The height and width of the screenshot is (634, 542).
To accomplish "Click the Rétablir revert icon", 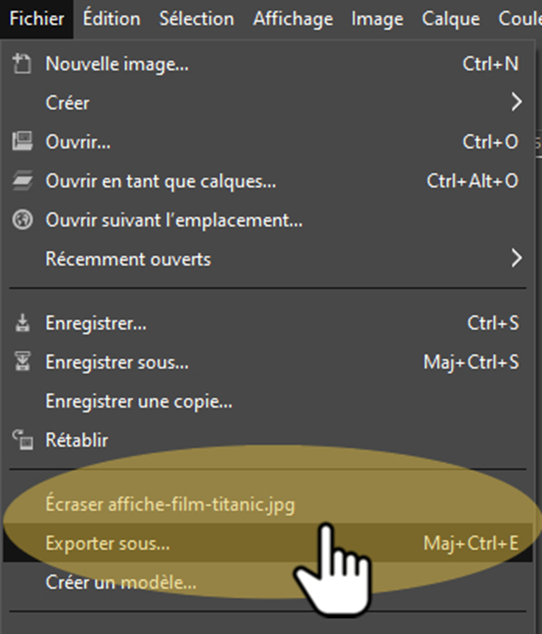I will click(22, 440).
